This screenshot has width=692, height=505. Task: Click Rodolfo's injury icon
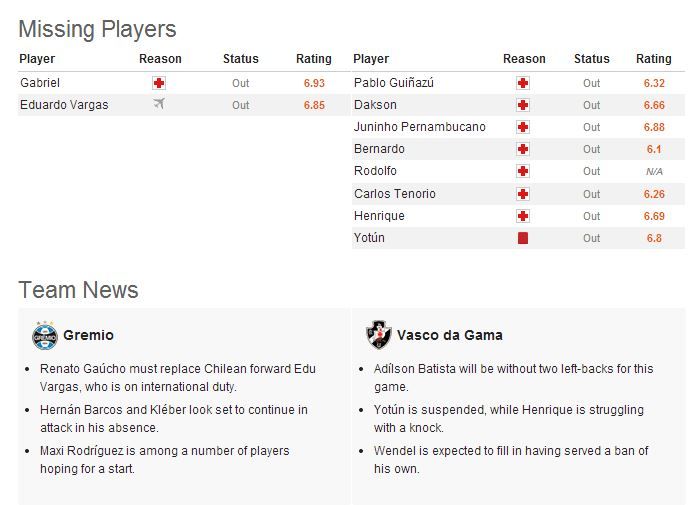point(522,171)
